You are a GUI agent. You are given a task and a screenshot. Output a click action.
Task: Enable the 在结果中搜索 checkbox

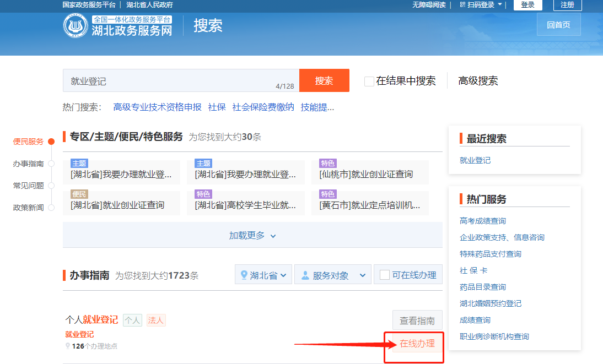point(369,82)
